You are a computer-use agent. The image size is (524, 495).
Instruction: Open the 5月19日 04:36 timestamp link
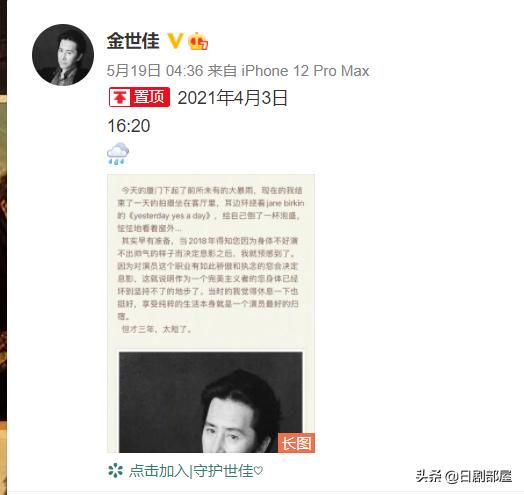click(155, 71)
